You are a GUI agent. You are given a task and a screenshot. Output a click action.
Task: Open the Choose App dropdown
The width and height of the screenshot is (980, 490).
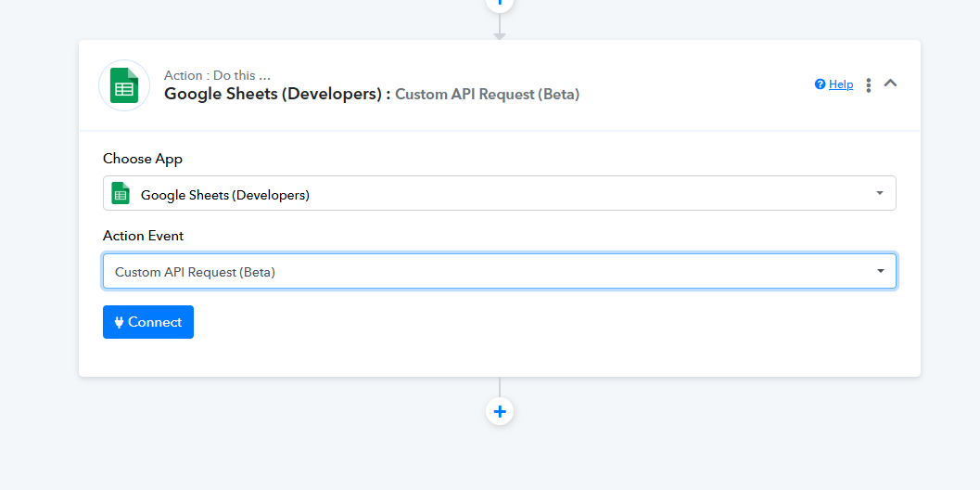pos(500,193)
